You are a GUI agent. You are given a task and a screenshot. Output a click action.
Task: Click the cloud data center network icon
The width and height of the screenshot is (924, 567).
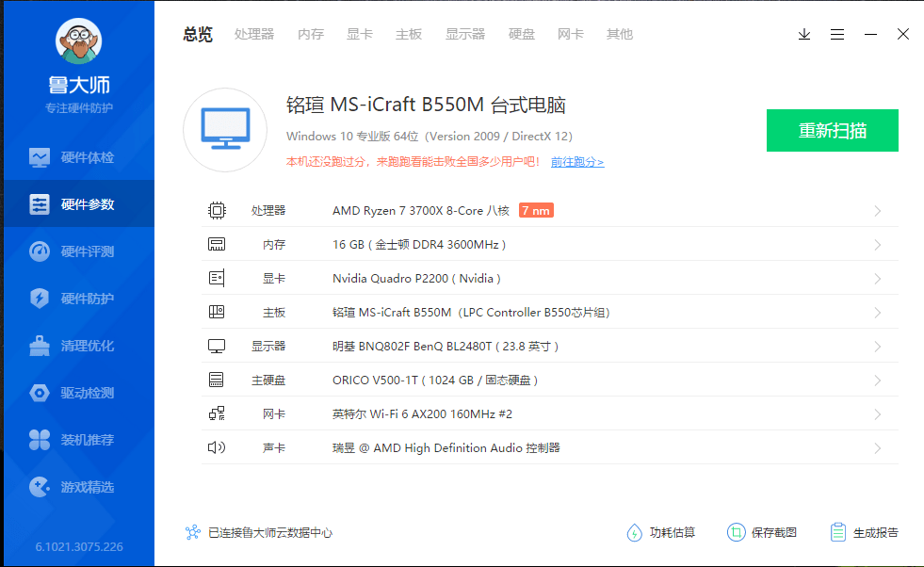pos(193,532)
